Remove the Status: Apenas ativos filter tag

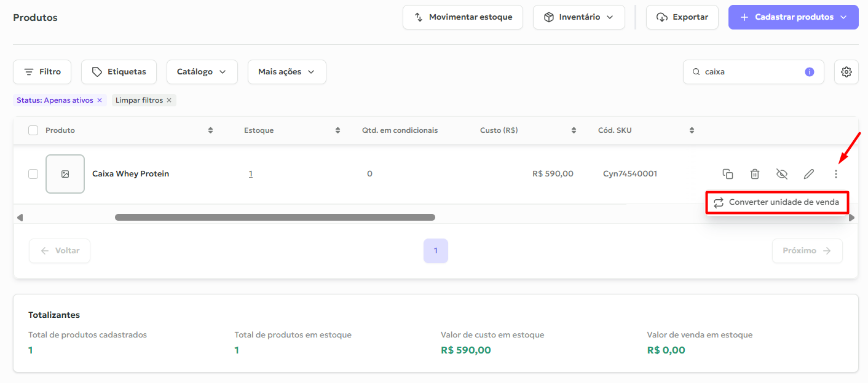[100, 100]
